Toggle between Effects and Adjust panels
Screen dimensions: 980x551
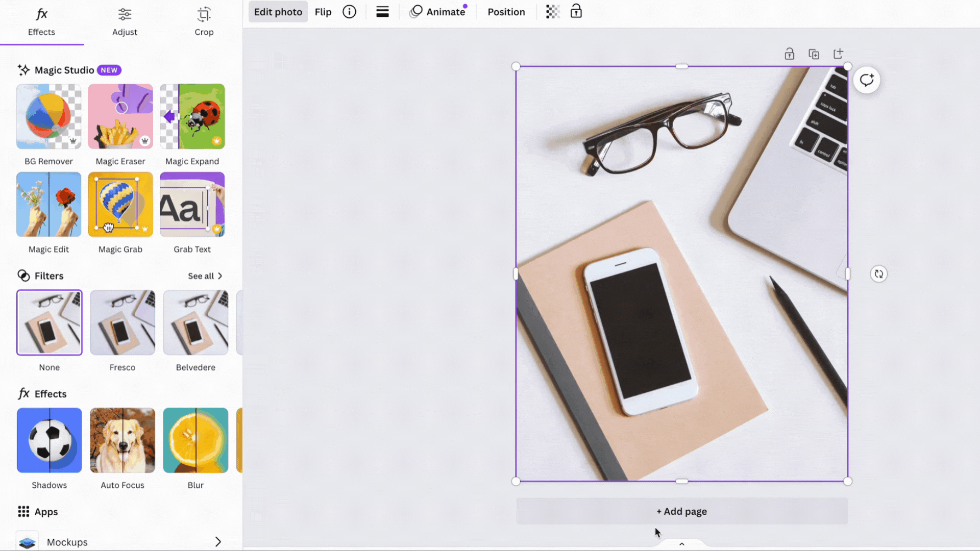point(125,20)
